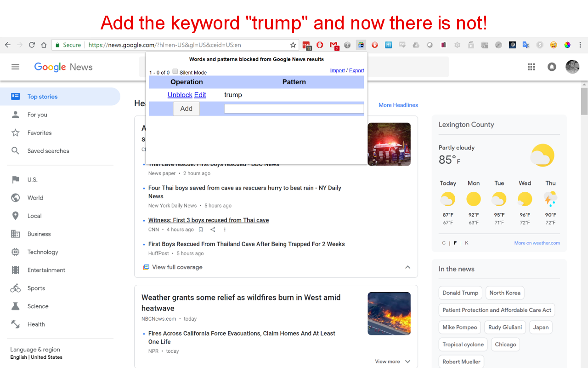Reload the page with the refresh icon
Screen dimensions: 588x368
point(32,45)
